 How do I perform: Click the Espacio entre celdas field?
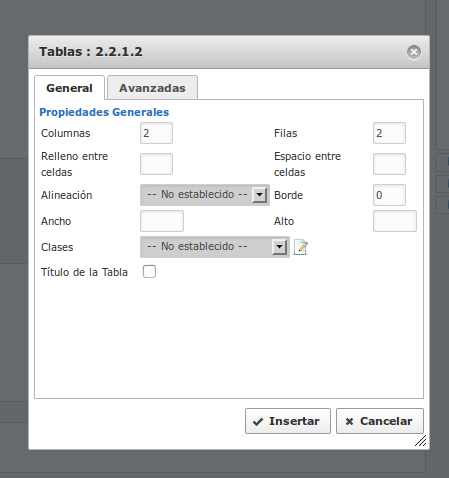[x=389, y=164]
